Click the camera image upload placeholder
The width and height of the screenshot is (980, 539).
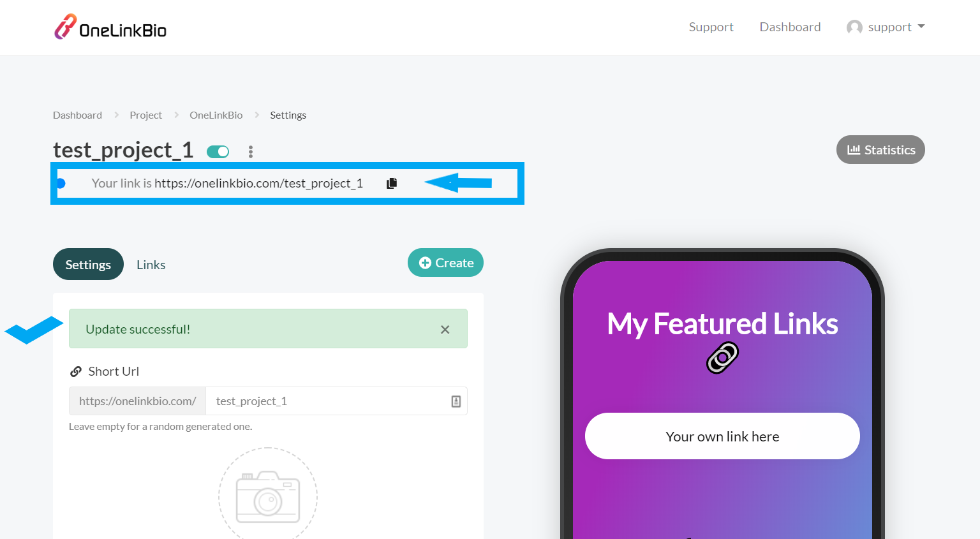click(268, 496)
